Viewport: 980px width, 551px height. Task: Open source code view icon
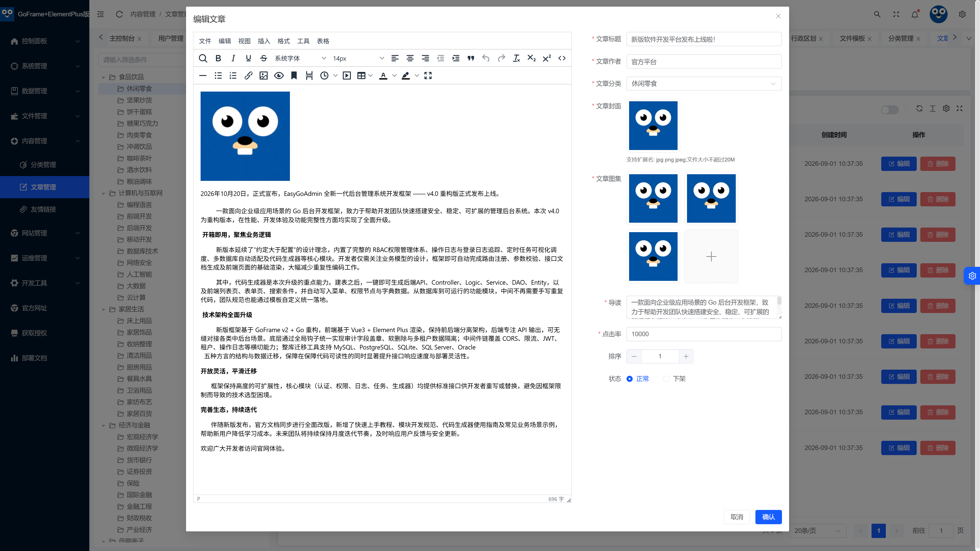tap(562, 58)
